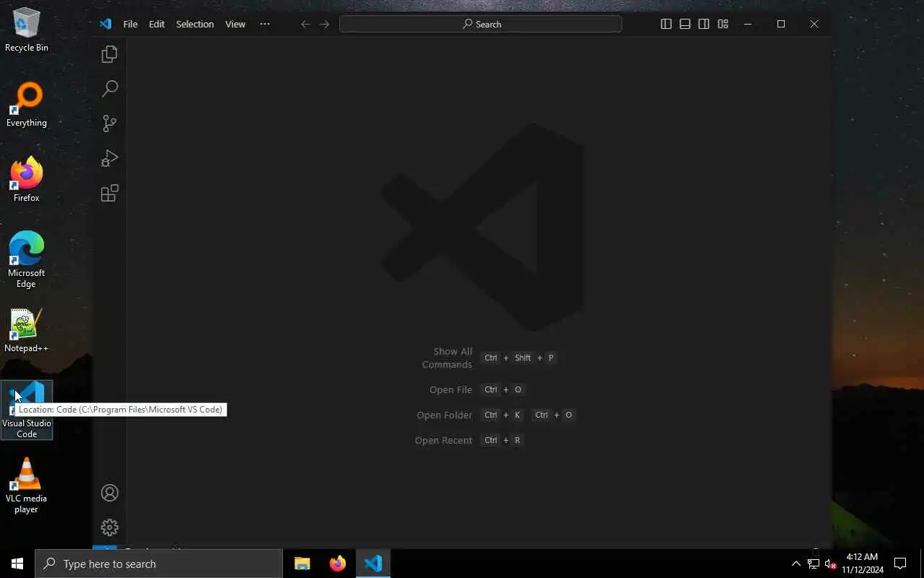
Task: Toggle the bottom panel layout icon
Action: coord(685,24)
